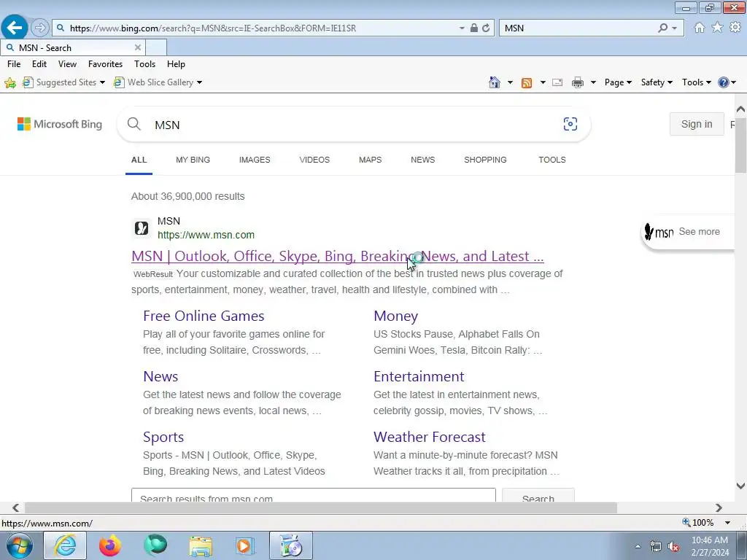Click the search magnifier in the IE search box
This screenshot has width=747, height=560.
tap(662, 28)
